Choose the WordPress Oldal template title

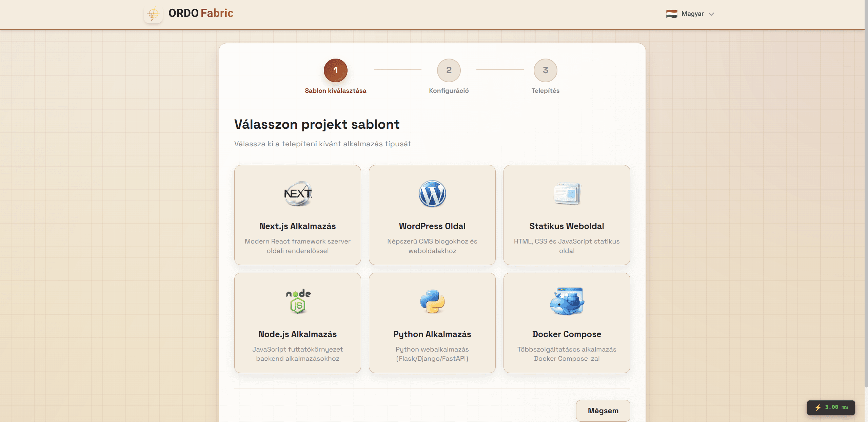432,226
